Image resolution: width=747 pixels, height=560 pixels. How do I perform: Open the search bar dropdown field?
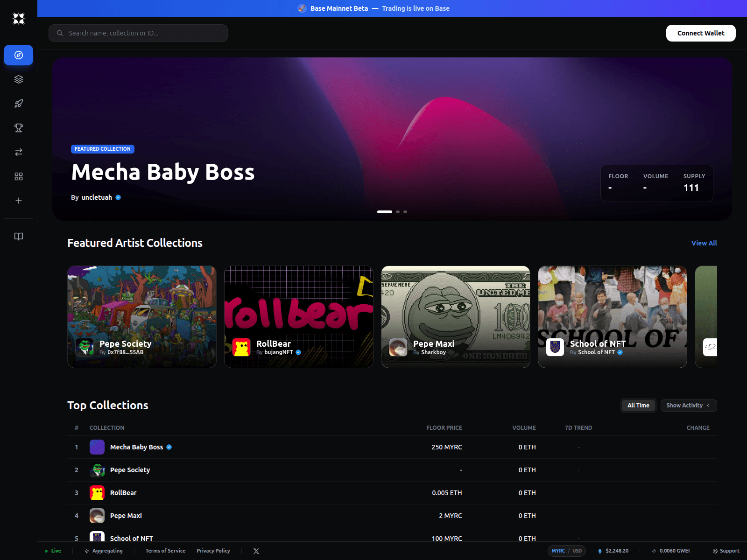138,33
